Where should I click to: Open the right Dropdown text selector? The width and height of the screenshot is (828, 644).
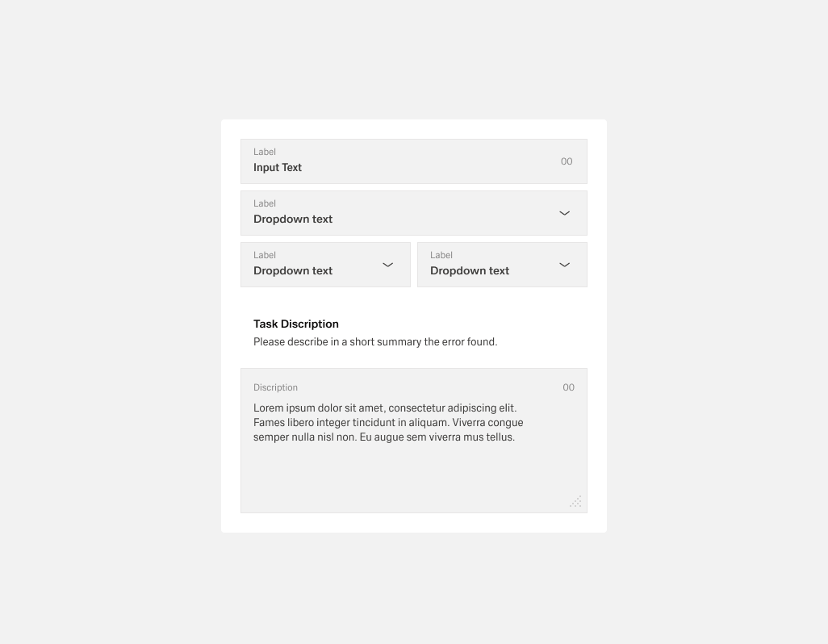click(x=500, y=265)
